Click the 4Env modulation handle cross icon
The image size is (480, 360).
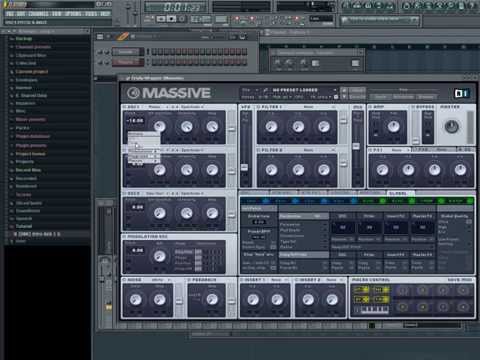point(353,201)
